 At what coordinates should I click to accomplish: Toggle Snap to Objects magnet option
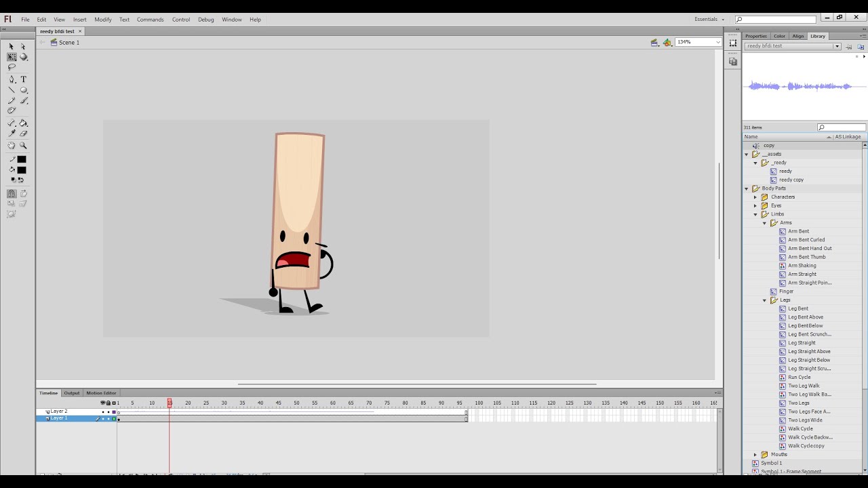coord(12,194)
